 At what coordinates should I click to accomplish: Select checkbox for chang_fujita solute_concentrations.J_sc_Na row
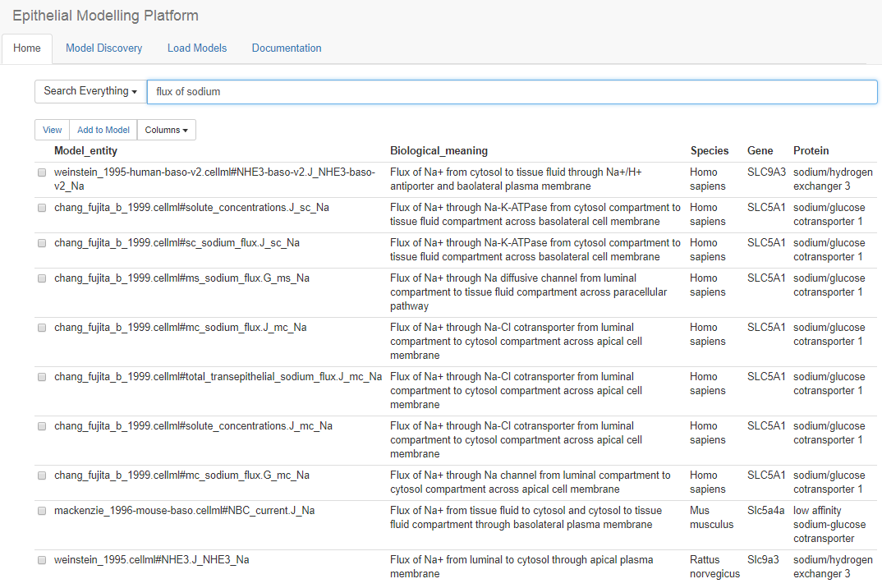click(42, 209)
